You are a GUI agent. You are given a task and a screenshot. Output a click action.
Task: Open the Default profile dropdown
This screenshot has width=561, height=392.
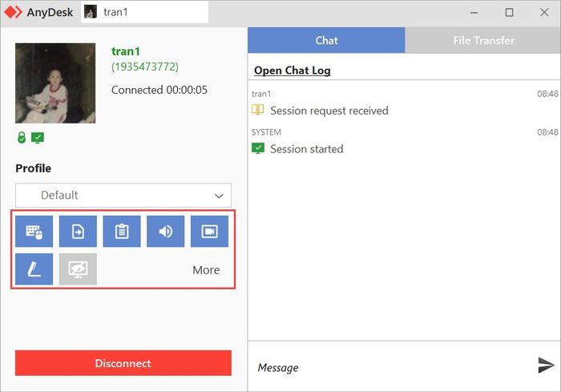coord(123,195)
